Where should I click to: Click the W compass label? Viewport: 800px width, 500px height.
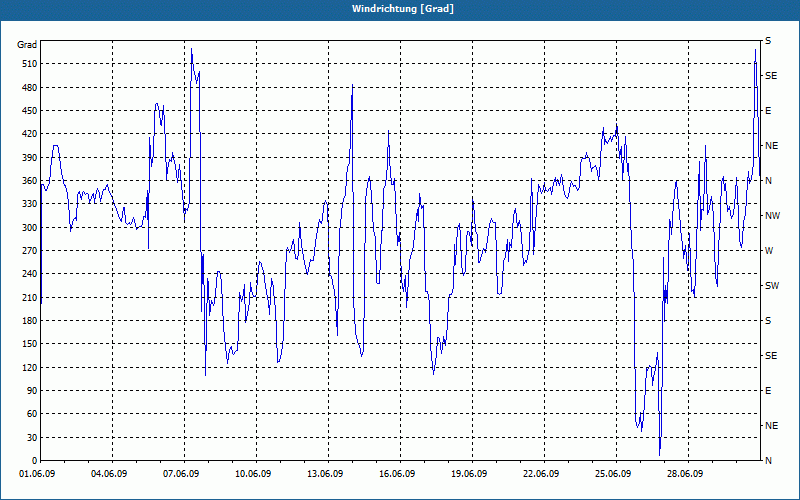tap(769, 251)
